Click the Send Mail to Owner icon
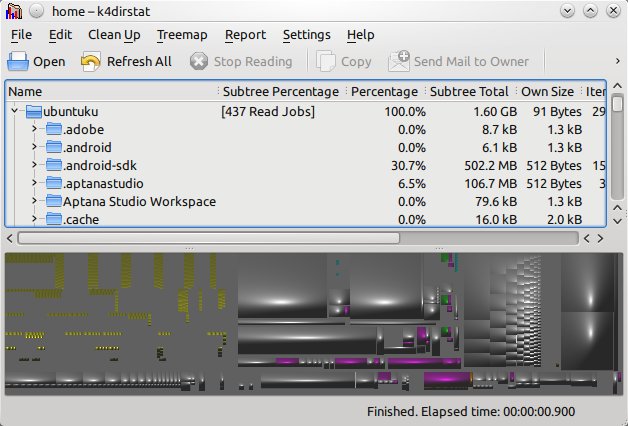The image size is (628, 426). tap(399, 61)
